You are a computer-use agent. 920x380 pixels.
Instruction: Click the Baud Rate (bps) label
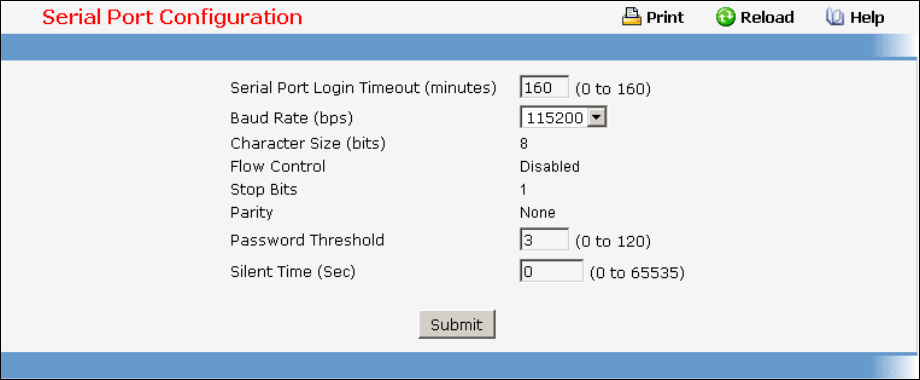292,118
